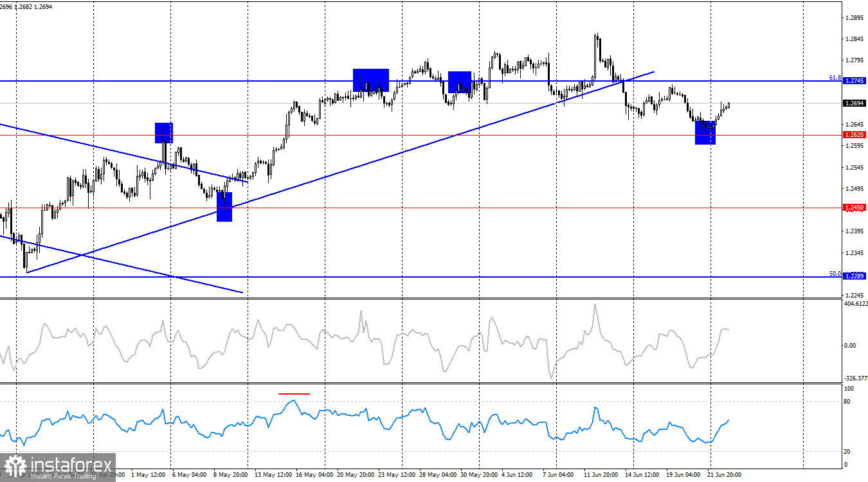The image size is (868, 482).
Task: Click the 404.6122 indicator scale value
Action: tap(855, 304)
